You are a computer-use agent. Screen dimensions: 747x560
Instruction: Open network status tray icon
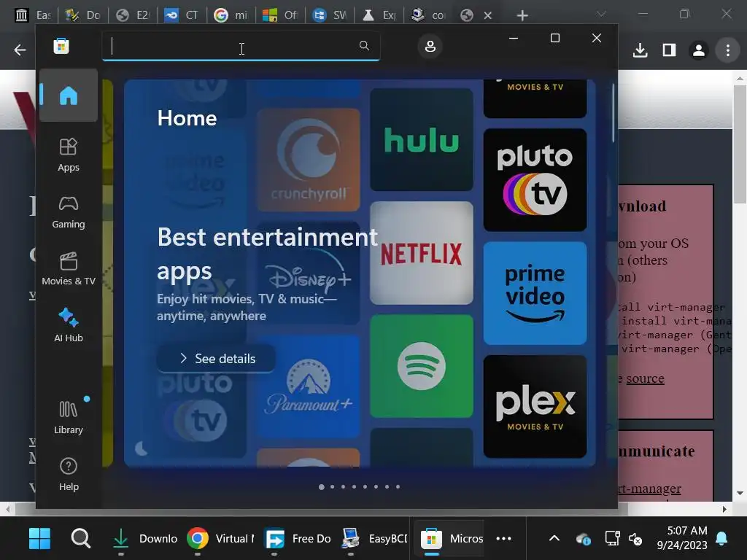[x=612, y=539]
